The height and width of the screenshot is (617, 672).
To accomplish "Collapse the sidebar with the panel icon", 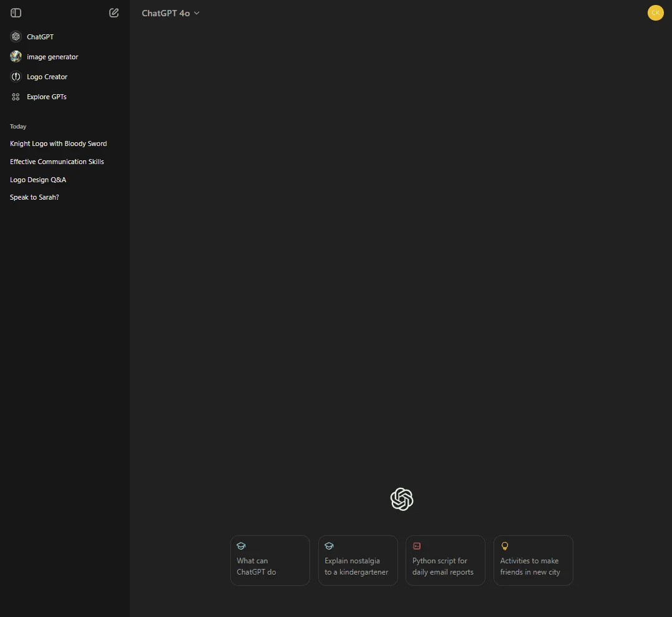I will [16, 13].
